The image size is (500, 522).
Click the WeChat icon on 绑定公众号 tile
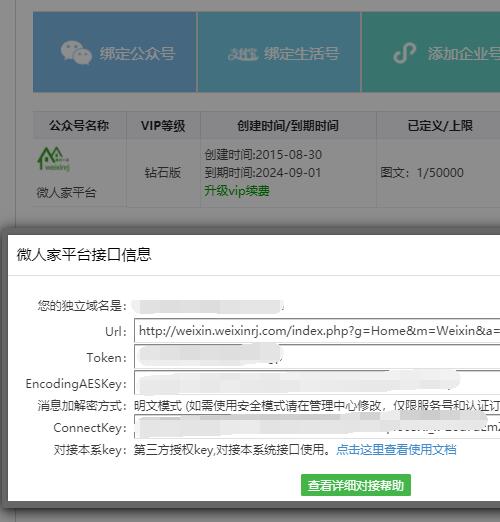(x=76, y=52)
